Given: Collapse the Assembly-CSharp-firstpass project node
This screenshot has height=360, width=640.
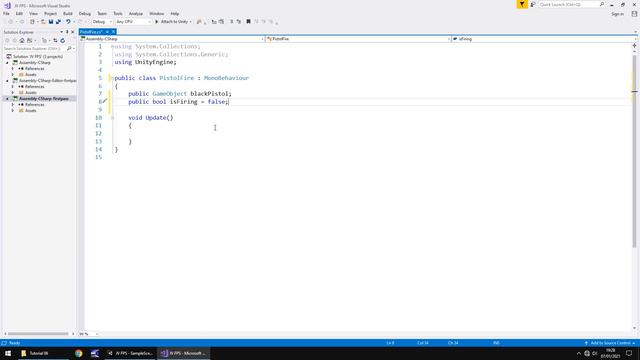Looking at the screenshot, I should [7, 99].
